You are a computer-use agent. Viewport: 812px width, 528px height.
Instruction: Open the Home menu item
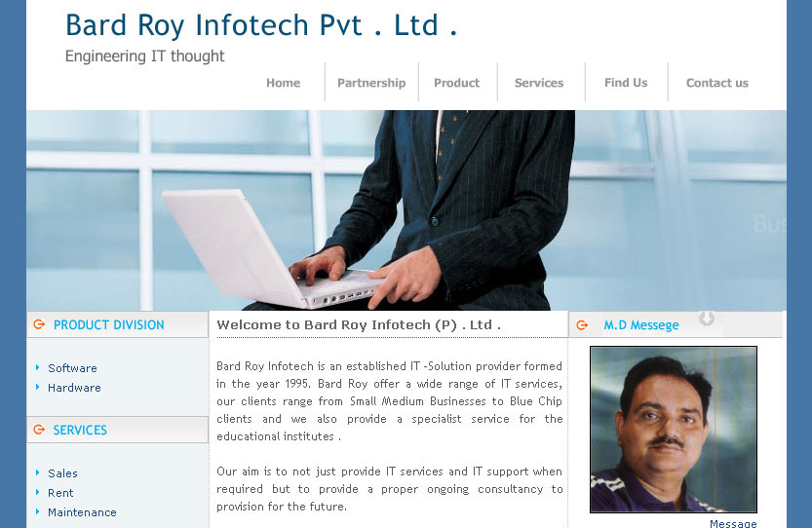tap(284, 83)
